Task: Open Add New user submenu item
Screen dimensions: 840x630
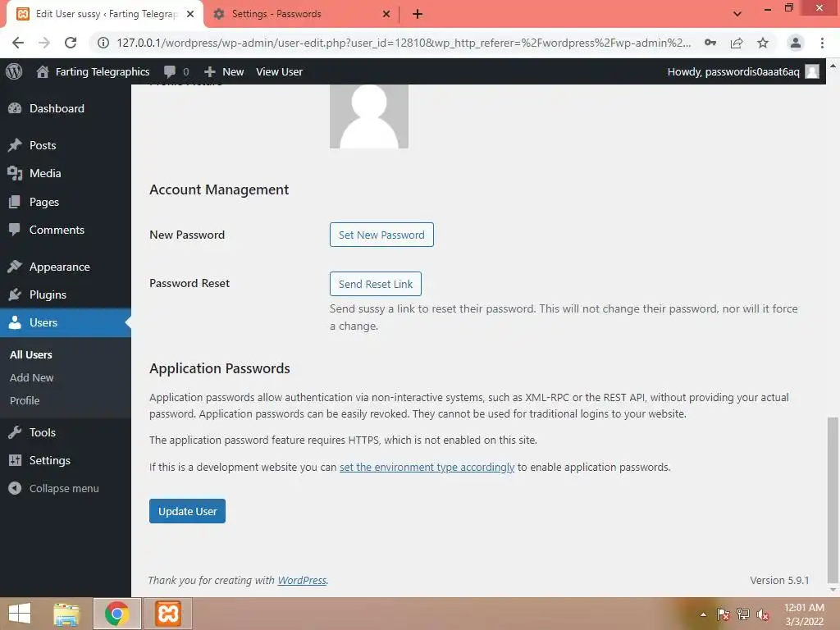Action: click(x=32, y=377)
